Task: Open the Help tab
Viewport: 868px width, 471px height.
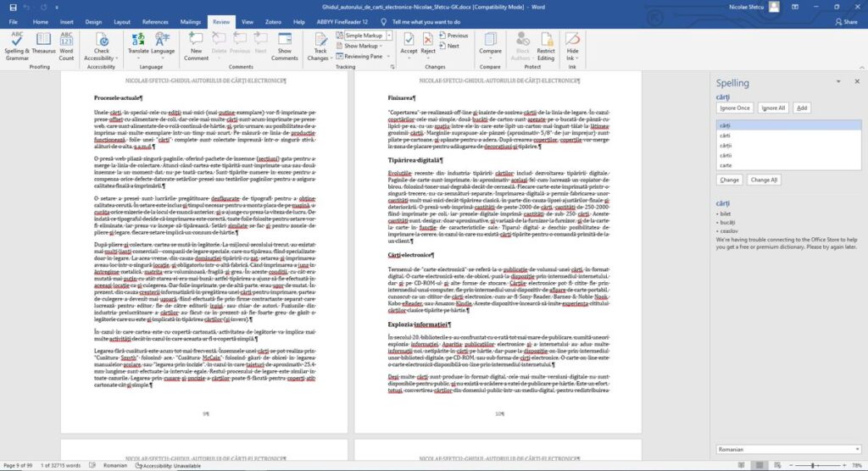Action: [x=299, y=22]
